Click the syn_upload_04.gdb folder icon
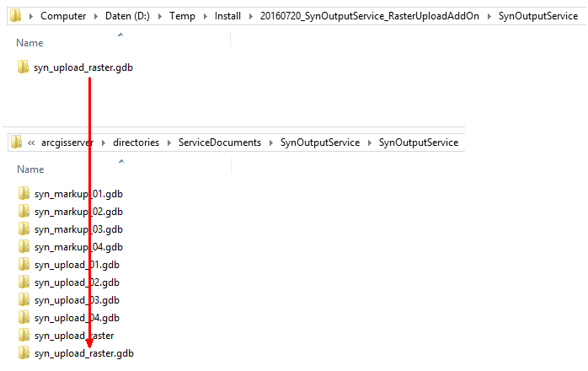This screenshot has width=588, height=371. pyautogui.click(x=24, y=318)
